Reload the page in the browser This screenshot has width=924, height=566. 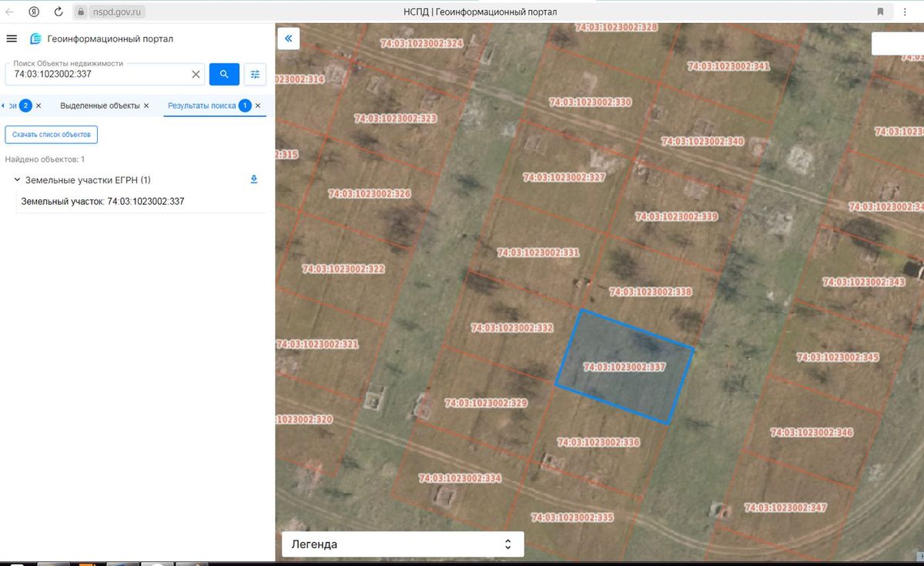[x=59, y=12]
